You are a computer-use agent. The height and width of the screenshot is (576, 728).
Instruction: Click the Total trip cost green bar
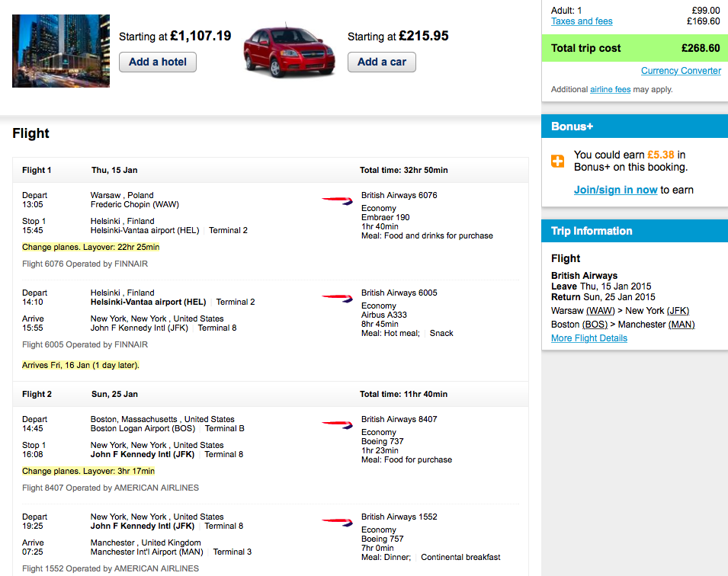[635, 48]
